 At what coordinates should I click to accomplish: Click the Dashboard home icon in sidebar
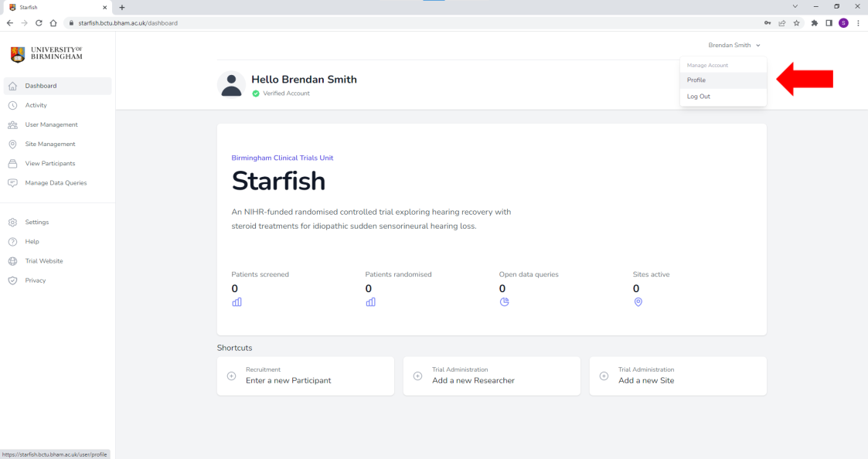[12, 86]
